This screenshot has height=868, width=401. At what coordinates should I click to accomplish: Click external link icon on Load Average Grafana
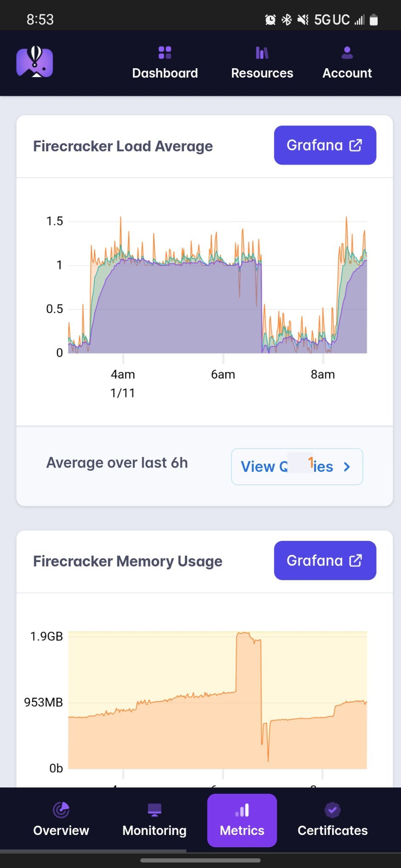click(x=356, y=145)
